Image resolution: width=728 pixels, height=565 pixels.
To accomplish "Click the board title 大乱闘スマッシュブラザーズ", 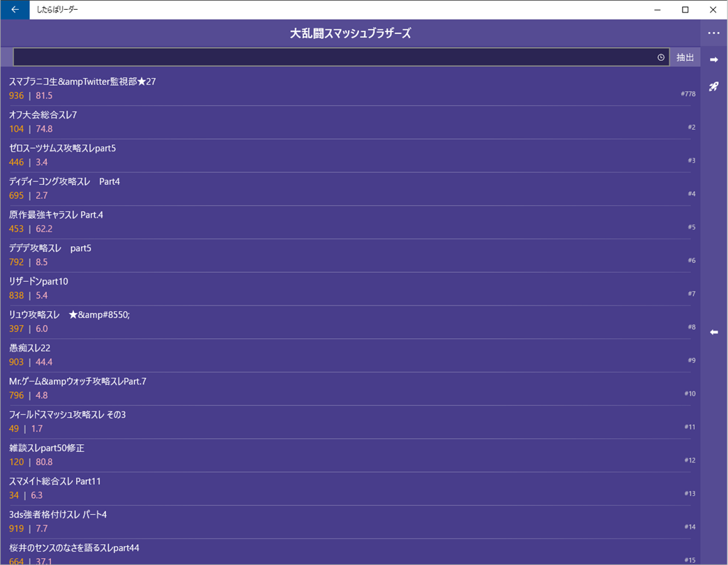I will point(351,33).
